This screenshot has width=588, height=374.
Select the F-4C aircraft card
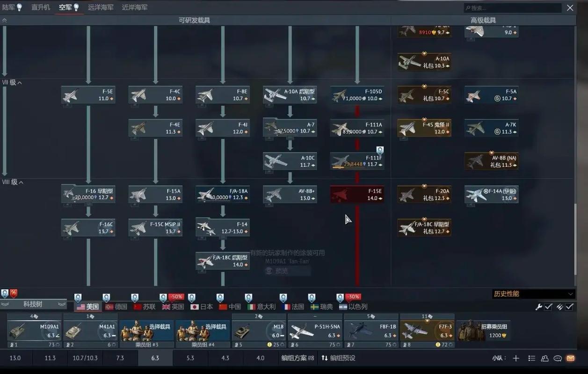click(x=155, y=95)
